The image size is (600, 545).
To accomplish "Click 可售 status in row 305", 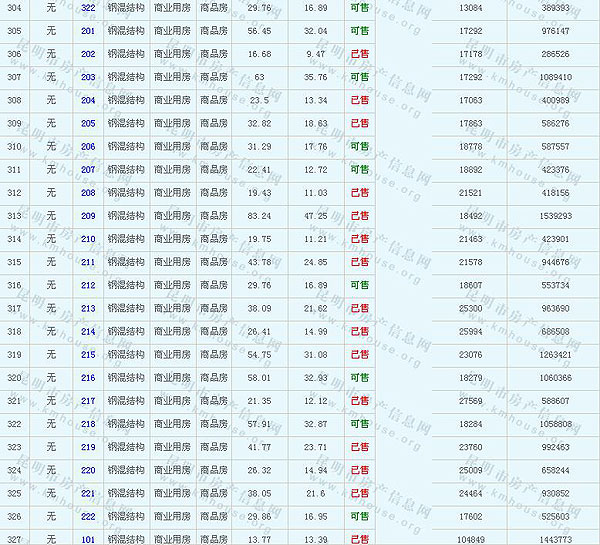I will (x=359, y=31).
